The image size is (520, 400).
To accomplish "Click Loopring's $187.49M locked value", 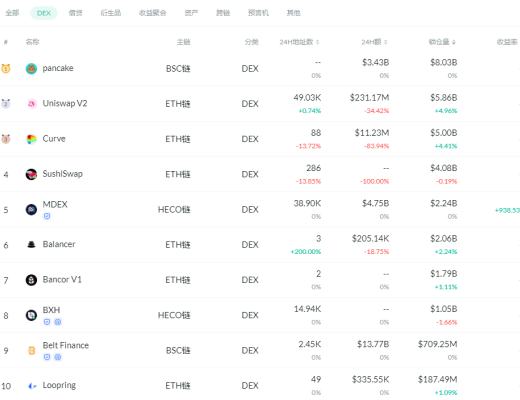I will click(x=437, y=379).
